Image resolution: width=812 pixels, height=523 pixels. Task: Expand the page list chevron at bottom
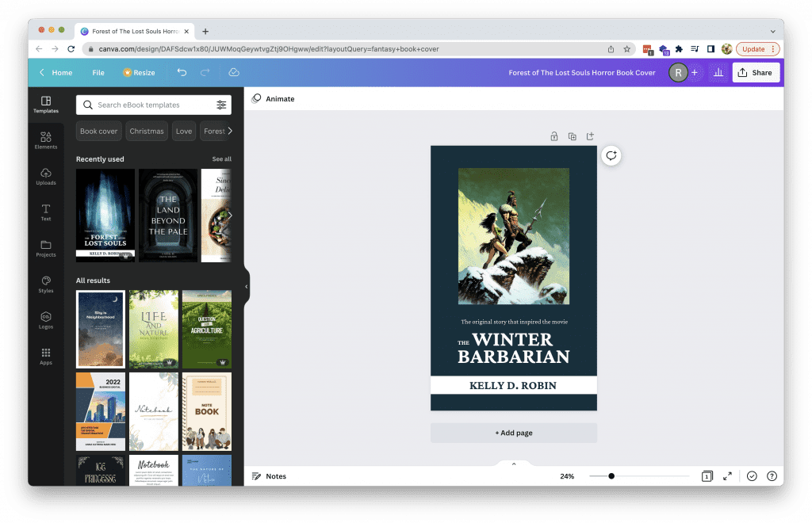(514, 464)
